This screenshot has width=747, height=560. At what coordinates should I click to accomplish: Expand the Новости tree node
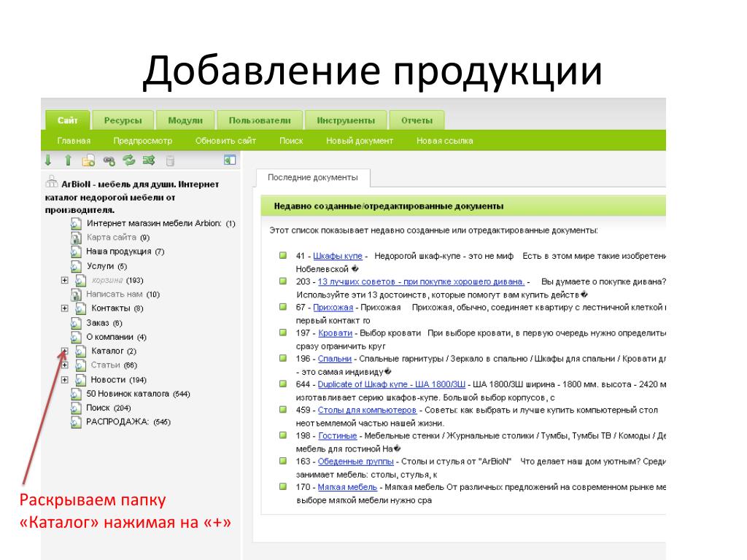click(x=64, y=379)
